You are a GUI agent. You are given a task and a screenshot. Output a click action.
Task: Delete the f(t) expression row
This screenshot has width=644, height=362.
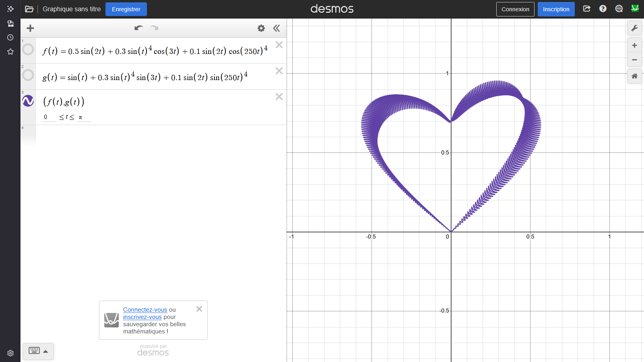(x=279, y=45)
